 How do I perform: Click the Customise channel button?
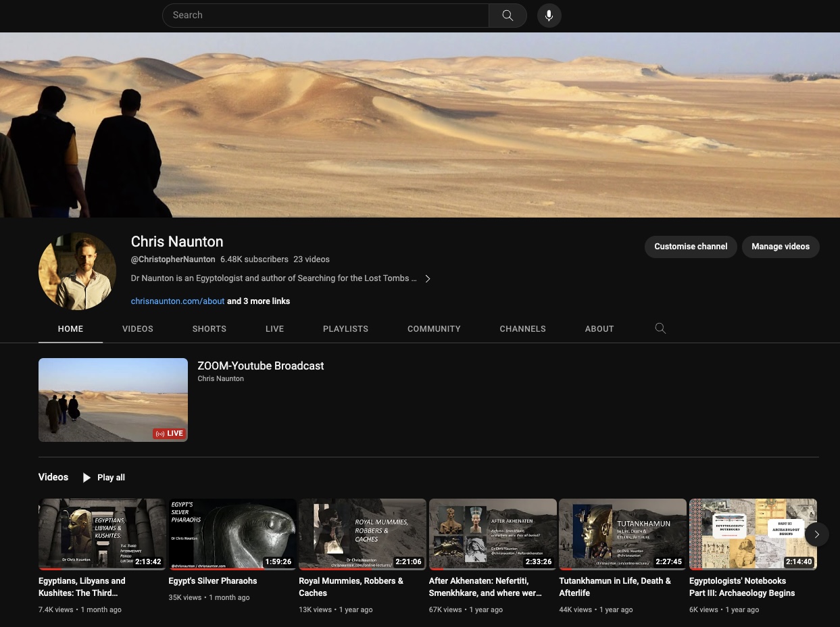click(691, 247)
